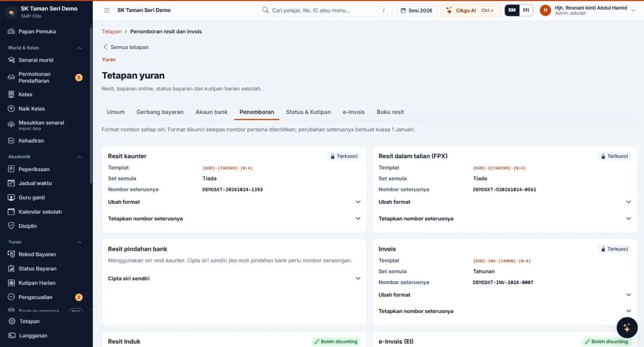
Task: Open the user account dropdown chevron
Action: 633,11
